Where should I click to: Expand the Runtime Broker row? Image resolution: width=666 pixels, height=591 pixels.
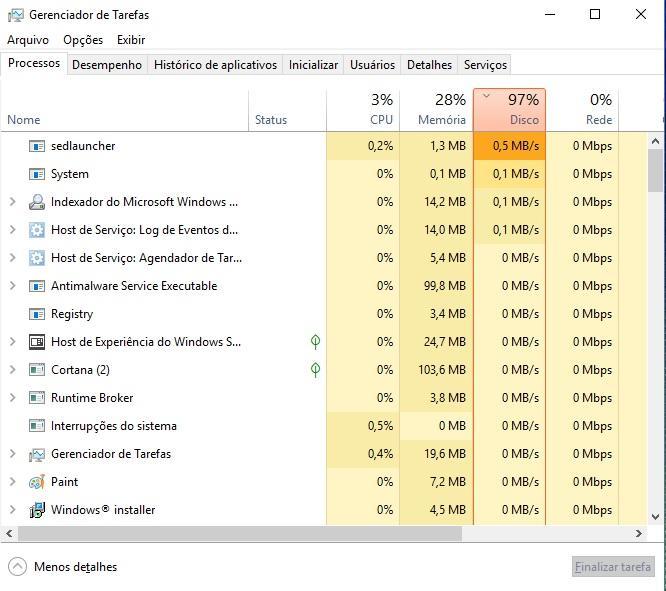pos(12,398)
